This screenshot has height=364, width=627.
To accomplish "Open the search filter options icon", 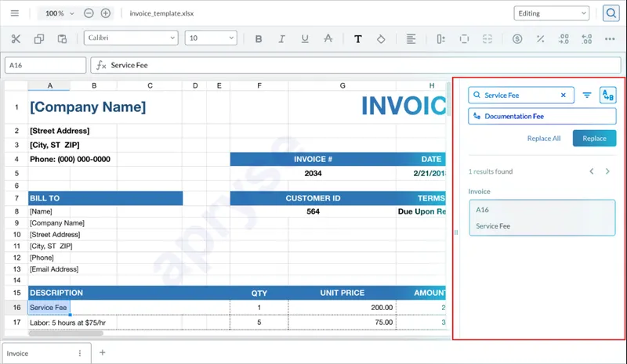I will 586,95.
